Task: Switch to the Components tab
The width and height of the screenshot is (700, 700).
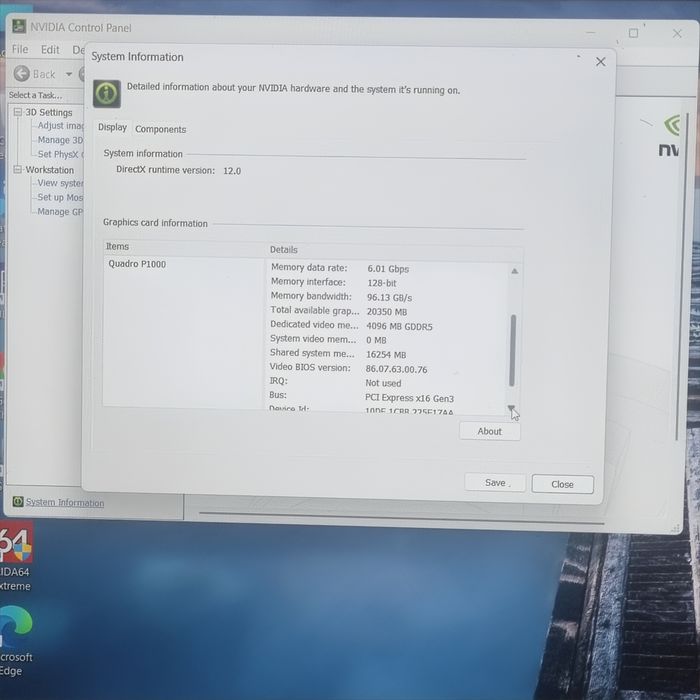Action: (160, 129)
